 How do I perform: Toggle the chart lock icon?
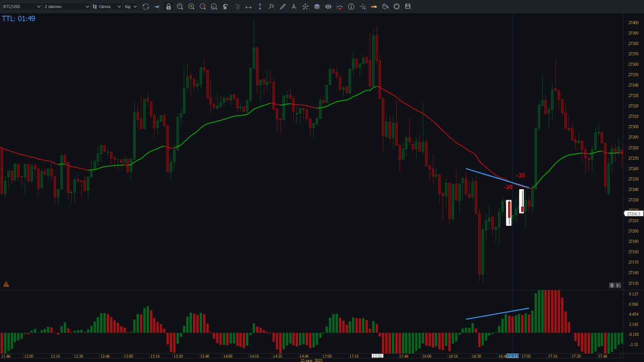click(169, 6)
